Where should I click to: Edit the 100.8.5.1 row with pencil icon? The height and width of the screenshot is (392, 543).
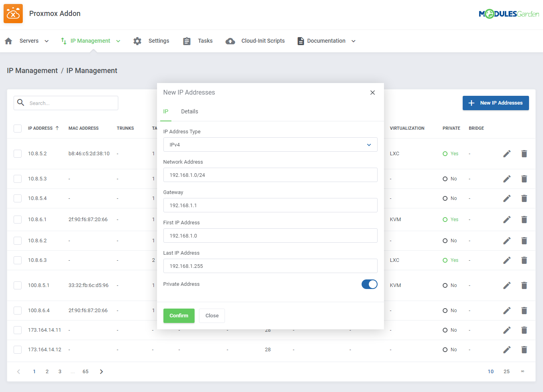507,285
